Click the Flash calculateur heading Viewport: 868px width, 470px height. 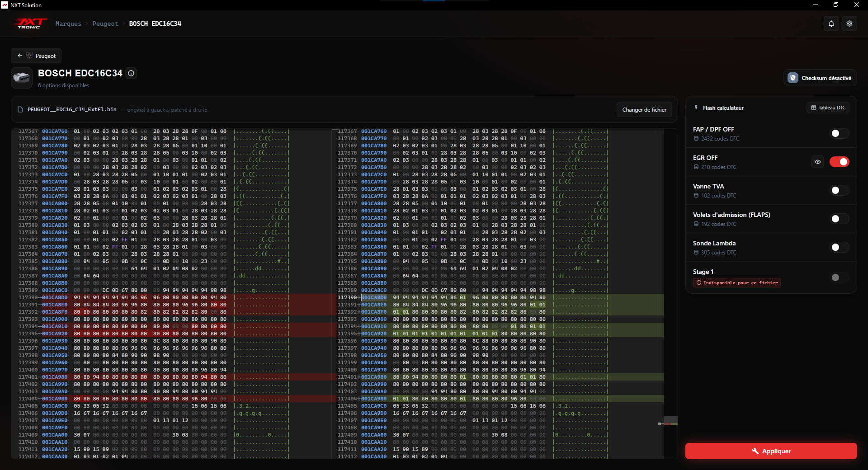(723, 108)
